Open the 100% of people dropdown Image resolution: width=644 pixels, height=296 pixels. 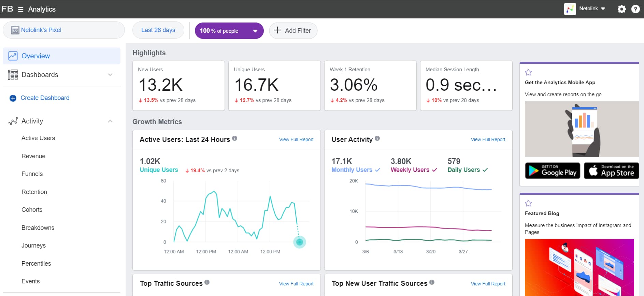point(229,31)
